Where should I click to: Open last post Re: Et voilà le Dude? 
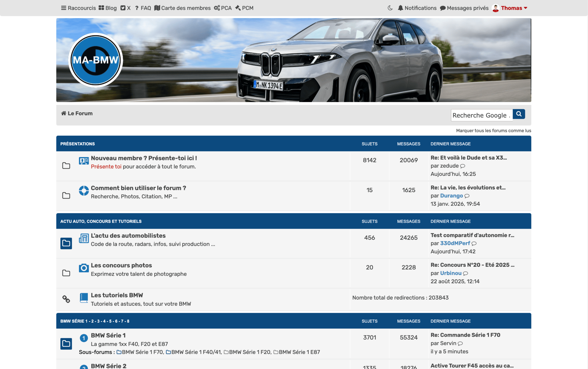[469, 158]
